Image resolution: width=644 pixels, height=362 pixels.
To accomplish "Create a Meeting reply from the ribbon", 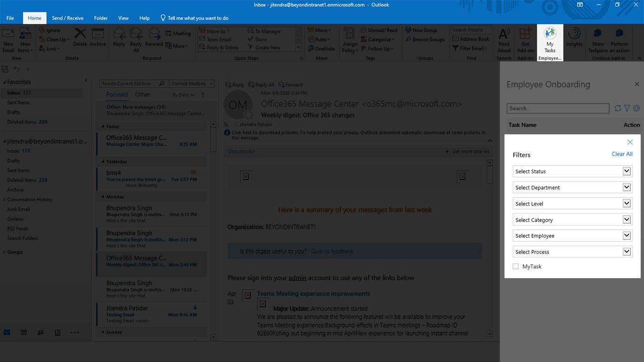I will click(x=178, y=33).
